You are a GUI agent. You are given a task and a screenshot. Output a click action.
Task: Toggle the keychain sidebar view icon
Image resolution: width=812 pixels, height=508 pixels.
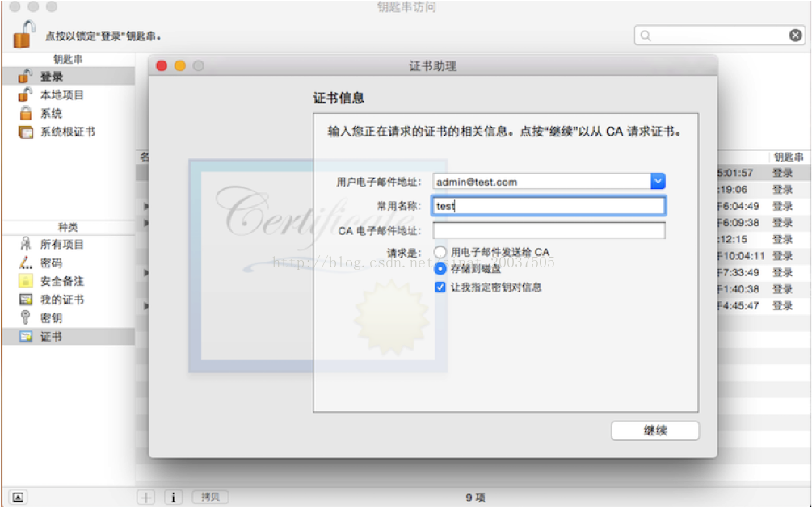[18, 498]
